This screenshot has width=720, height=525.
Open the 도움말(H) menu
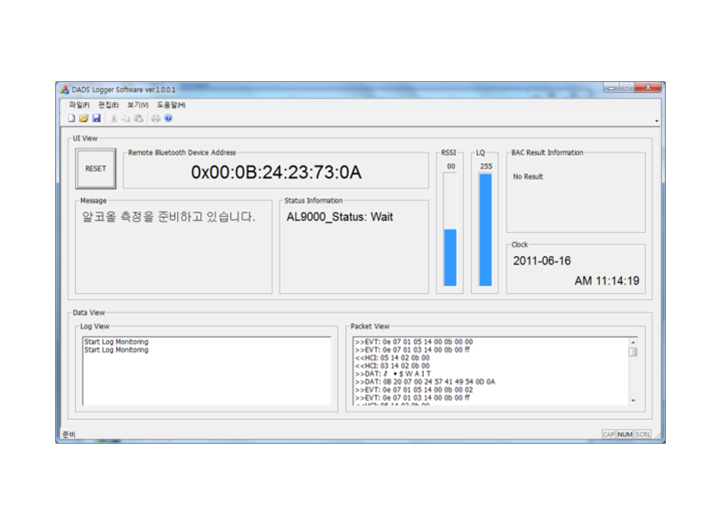[171, 104]
